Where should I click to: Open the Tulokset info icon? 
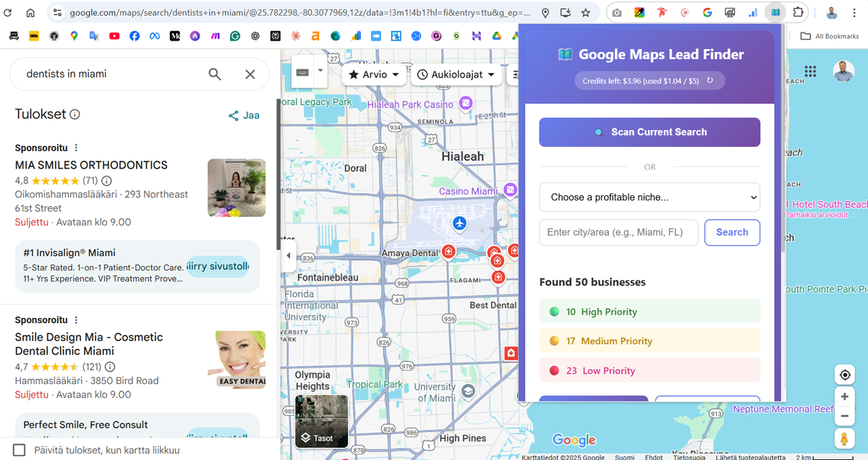[75, 114]
